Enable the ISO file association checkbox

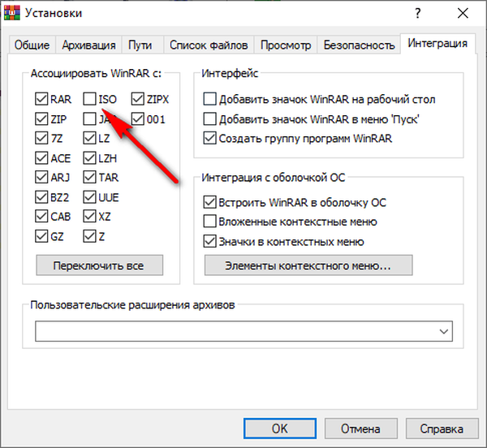89,100
